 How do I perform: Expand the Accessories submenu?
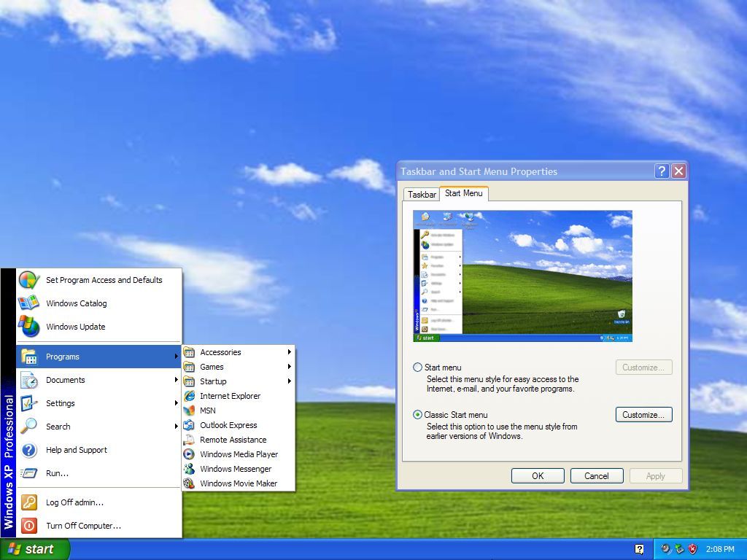220,351
